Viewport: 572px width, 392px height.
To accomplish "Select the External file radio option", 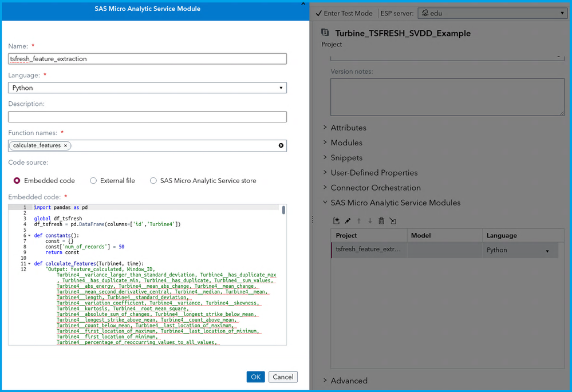I will 93,181.
